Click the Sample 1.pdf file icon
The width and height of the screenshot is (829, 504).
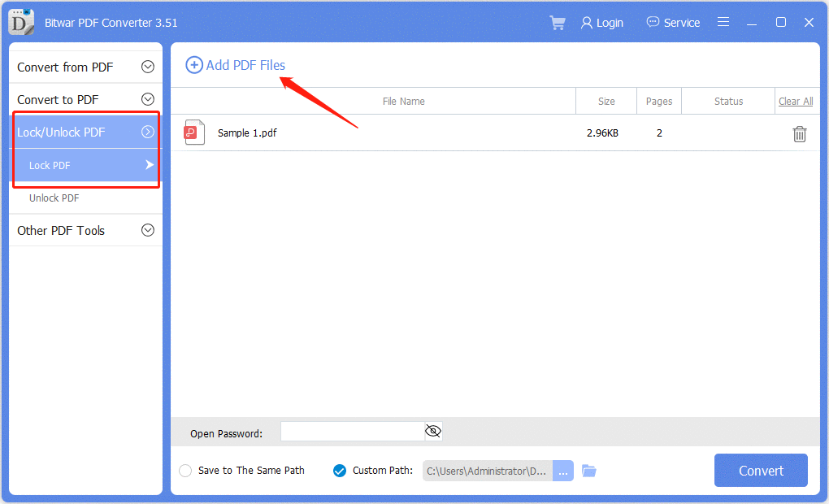tap(194, 133)
